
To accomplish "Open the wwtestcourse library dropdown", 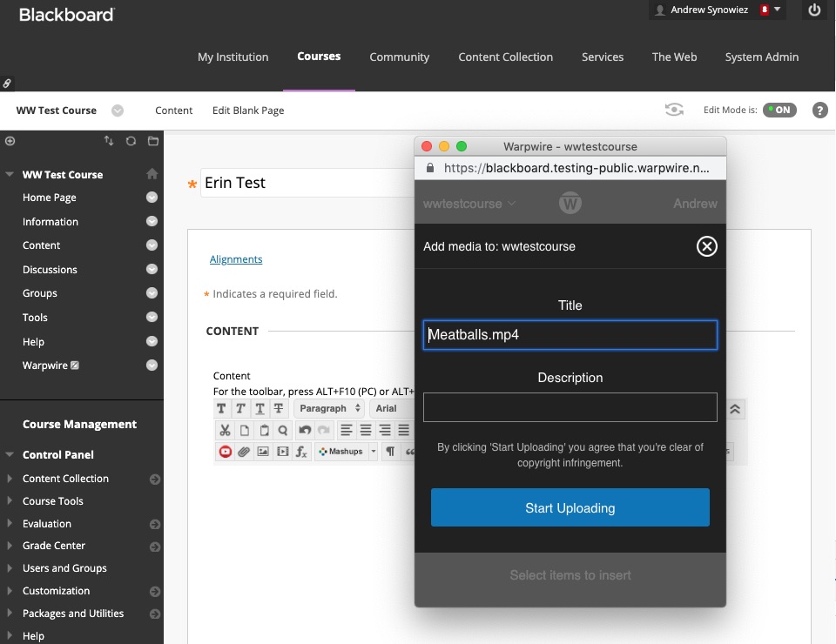I will coord(469,204).
